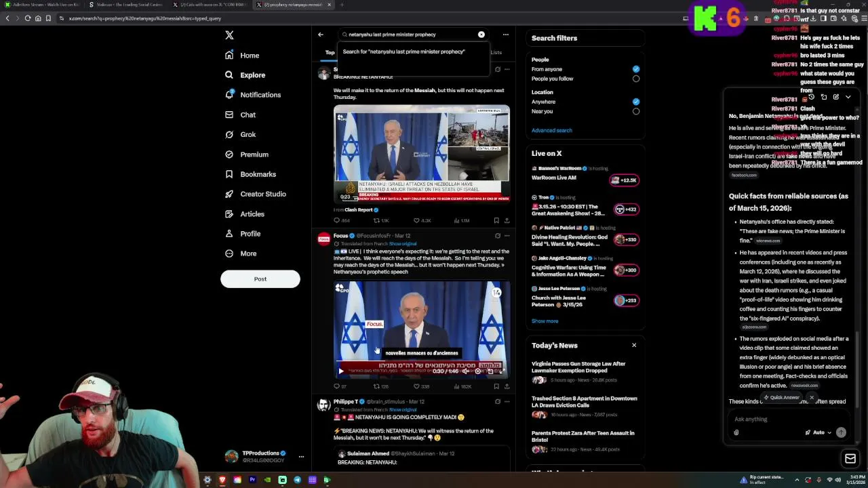Go back using the search page arrow
Viewport: 868px width, 488px height.
click(321, 35)
